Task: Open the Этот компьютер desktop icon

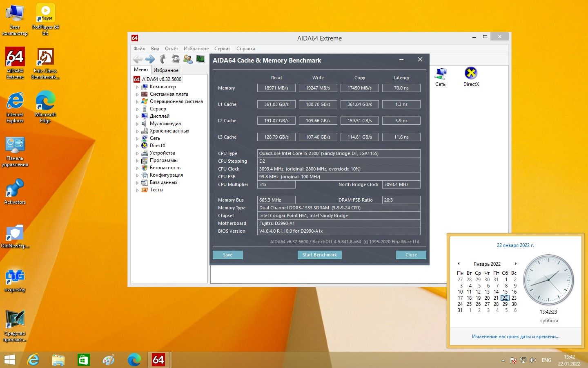Action: (x=15, y=19)
